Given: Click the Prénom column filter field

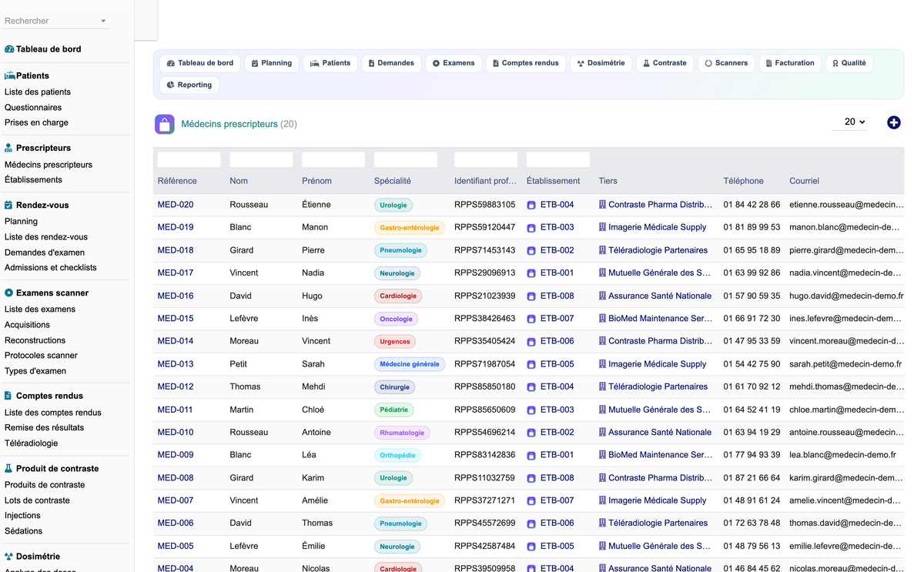Looking at the screenshot, I should pyautogui.click(x=333, y=159).
